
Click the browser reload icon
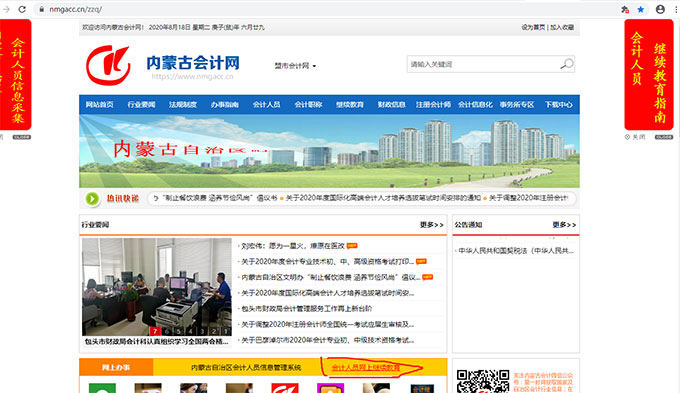[22, 9]
